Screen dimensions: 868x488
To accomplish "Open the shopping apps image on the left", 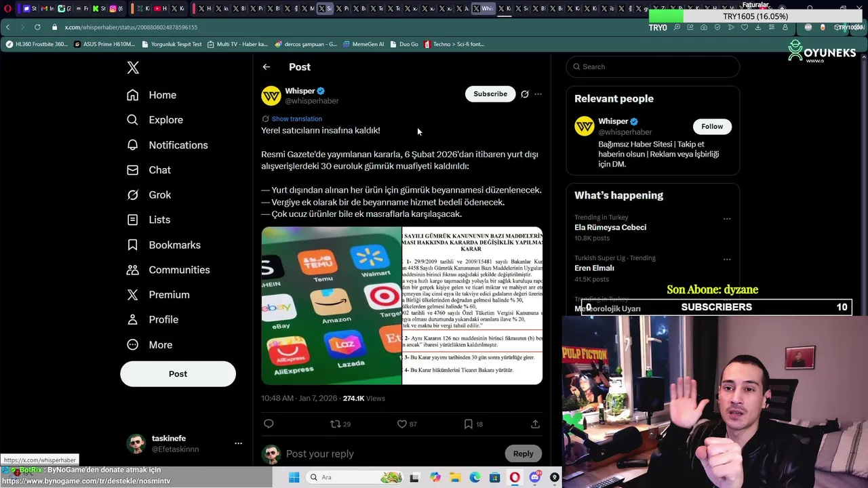I will [x=332, y=306].
